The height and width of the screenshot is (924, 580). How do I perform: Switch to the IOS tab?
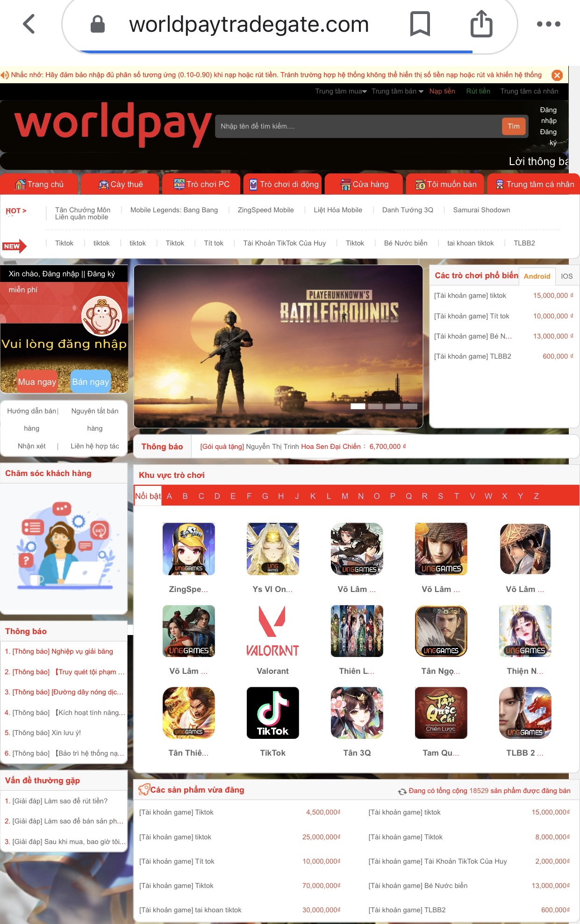tap(566, 276)
